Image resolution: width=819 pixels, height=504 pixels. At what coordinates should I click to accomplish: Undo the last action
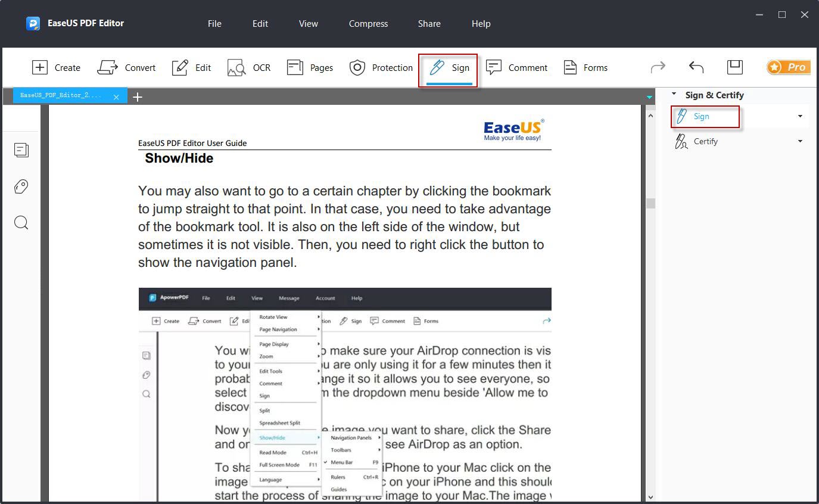pos(696,67)
